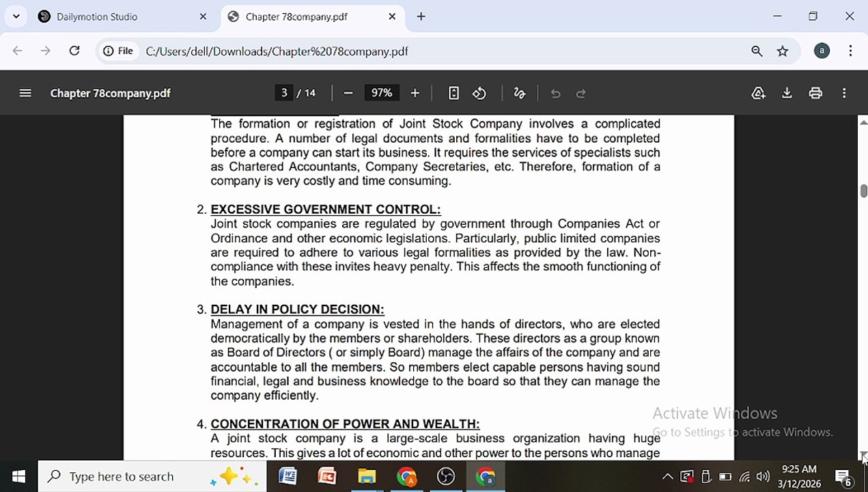This screenshot has height=492, width=868.
Task: Open Chrome zoom magnifier icon
Action: [757, 51]
